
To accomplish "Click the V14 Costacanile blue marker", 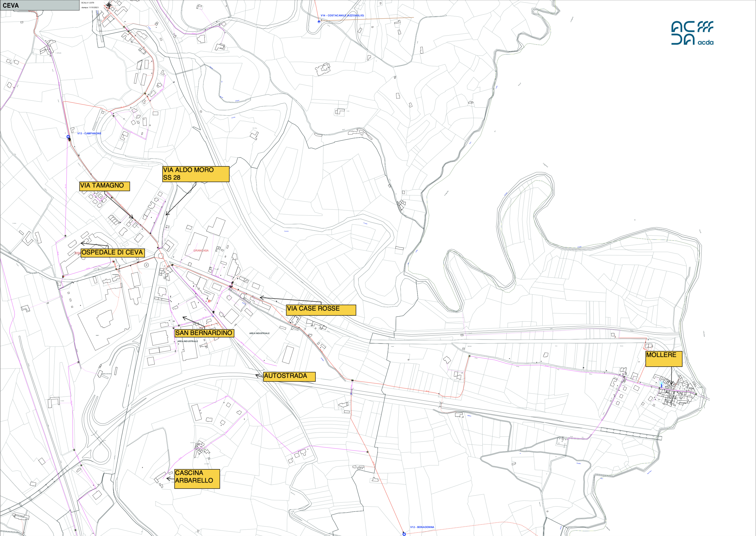I will (319, 22).
